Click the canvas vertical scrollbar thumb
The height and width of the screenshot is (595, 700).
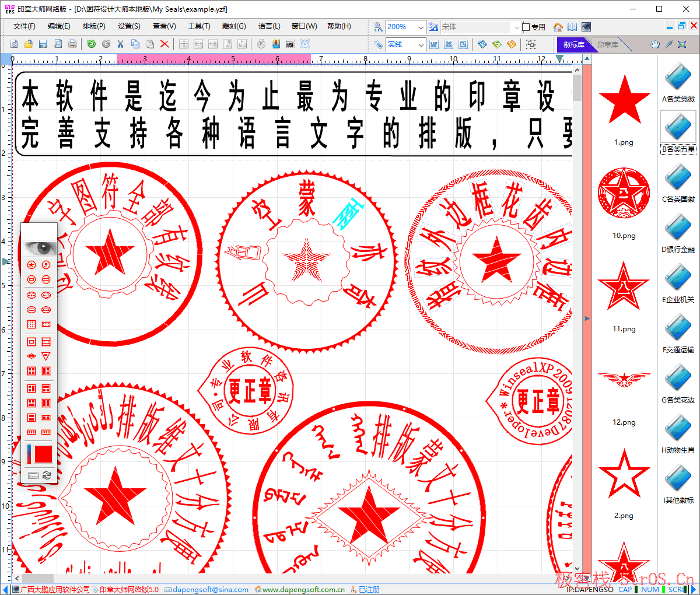point(577,87)
